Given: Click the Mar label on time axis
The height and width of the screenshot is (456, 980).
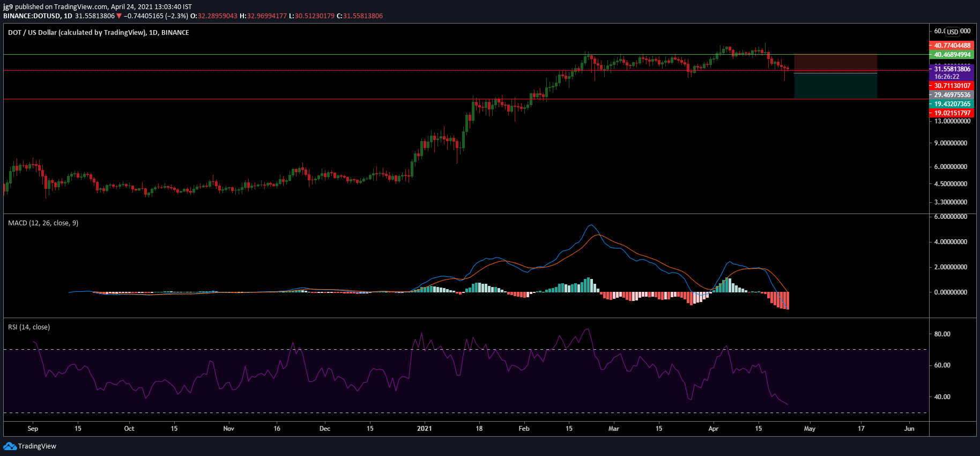Looking at the screenshot, I should point(614,429).
